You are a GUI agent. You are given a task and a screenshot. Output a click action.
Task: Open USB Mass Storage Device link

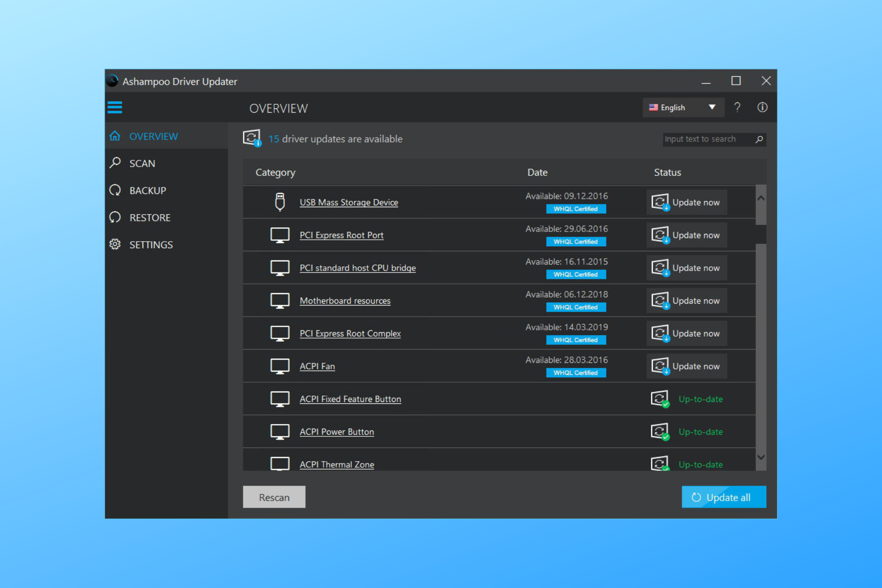click(x=349, y=203)
